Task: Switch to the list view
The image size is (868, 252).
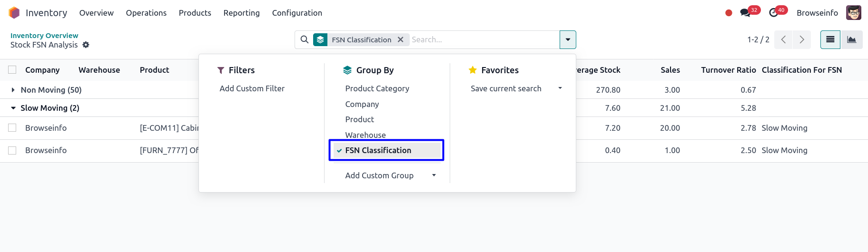Action: pyautogui.click(x=830, y=40)
